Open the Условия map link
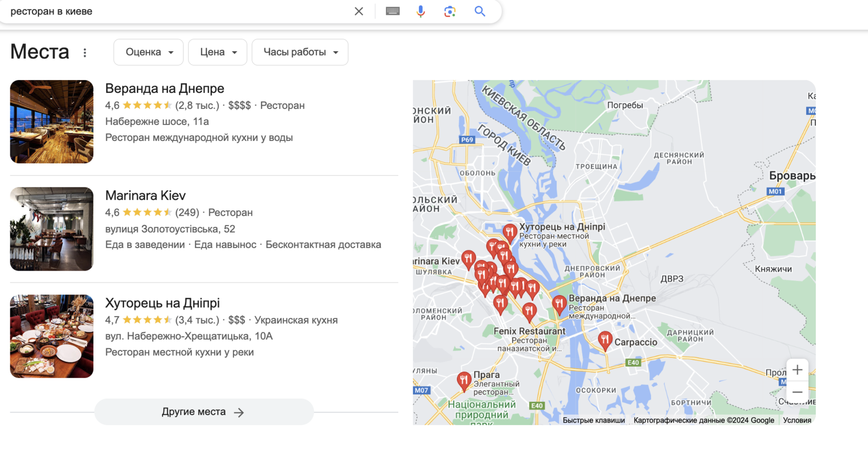The width and height of the screenshot is (868, 453). 797,420
